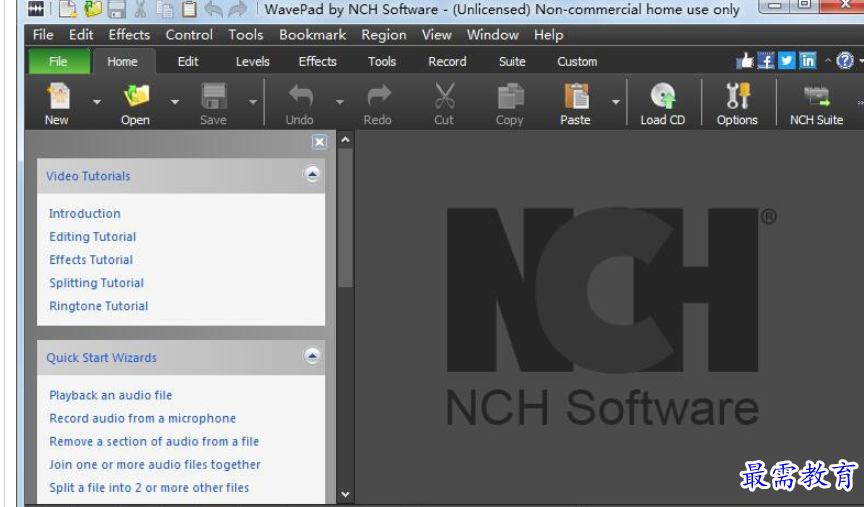This screenshot has height=507, width=864.
Task: Click the thumbs up like icon
Action: 745,61
